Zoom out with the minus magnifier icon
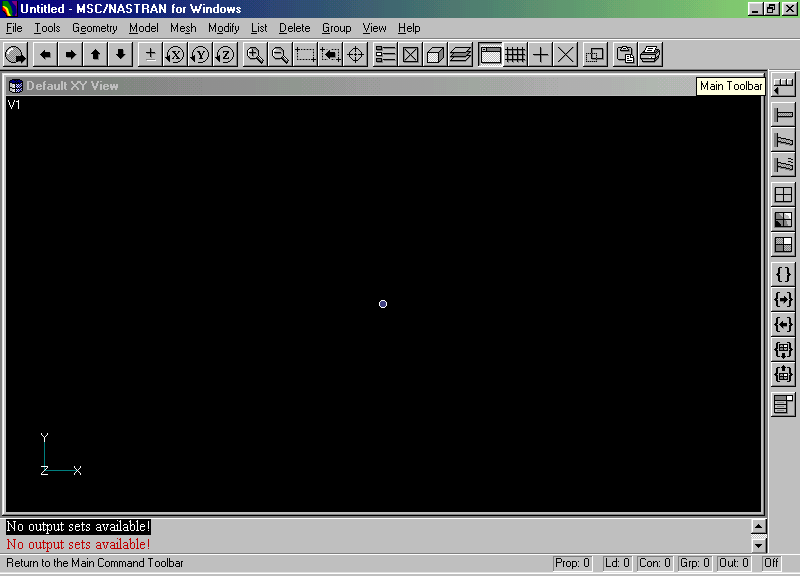This screenshot has width=800, height=576. point(280,55)
